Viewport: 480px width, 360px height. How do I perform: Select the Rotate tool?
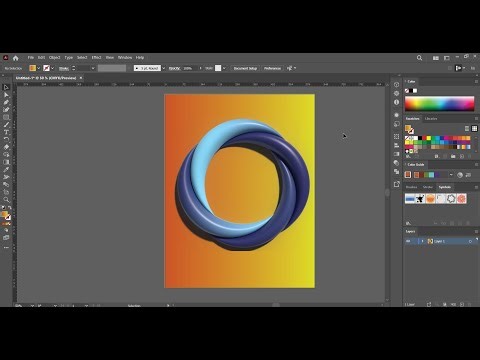(6, 140)
